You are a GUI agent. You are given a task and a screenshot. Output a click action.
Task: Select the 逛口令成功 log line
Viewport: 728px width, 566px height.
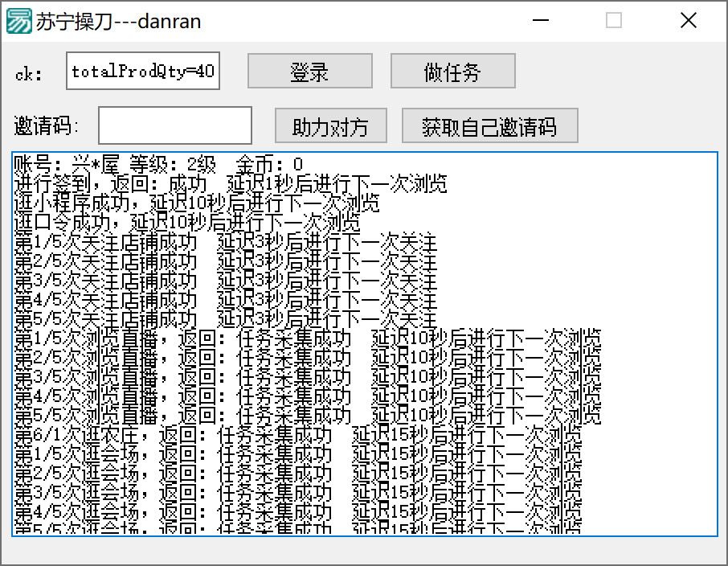coord(187,223)
